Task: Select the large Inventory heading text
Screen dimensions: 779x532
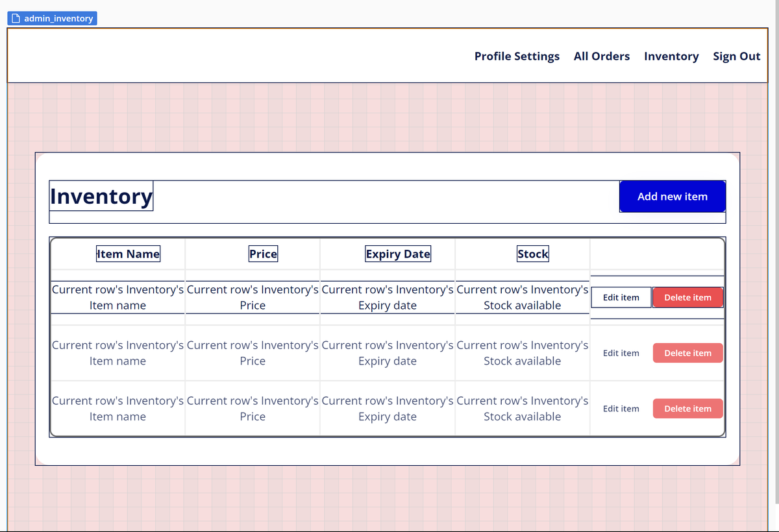Action: [101, 196]
